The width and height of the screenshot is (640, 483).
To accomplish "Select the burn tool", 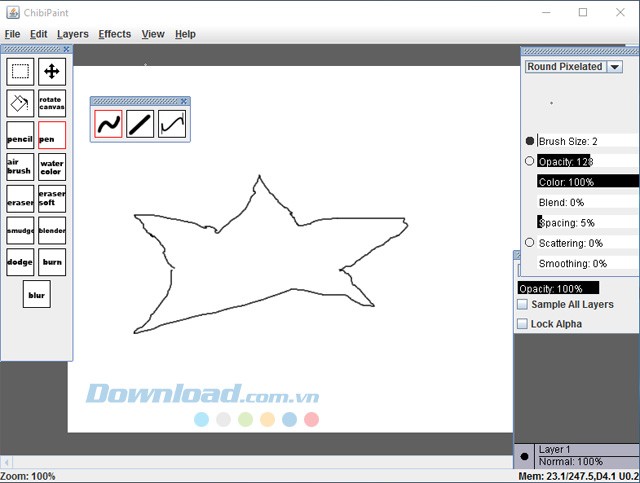I will click(52, 262).
